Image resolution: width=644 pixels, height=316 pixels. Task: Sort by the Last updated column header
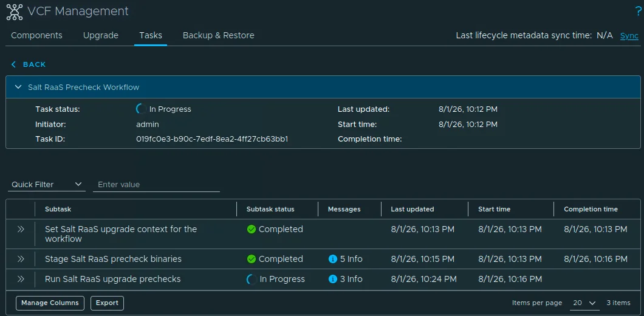click(413, 209)
